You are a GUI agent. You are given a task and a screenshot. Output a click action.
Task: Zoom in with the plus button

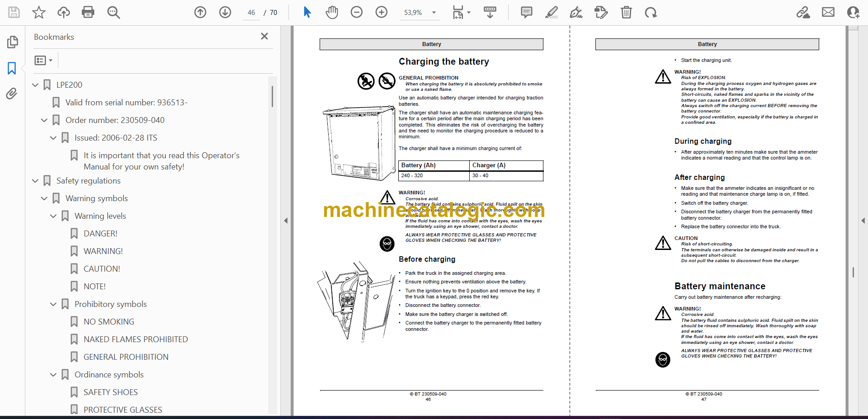[382, 12]
